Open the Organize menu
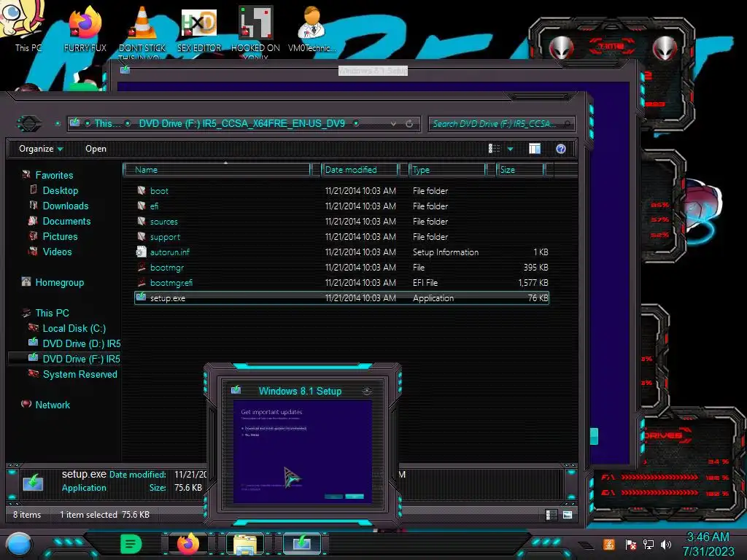 pyautogui.click(x=41, y=149)
